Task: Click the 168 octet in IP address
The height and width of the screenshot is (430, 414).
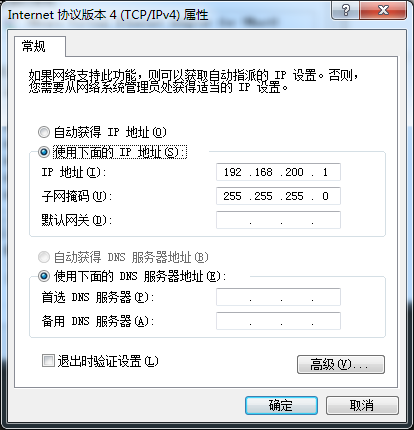Action: pyautogui.click(x=264, y=172)
